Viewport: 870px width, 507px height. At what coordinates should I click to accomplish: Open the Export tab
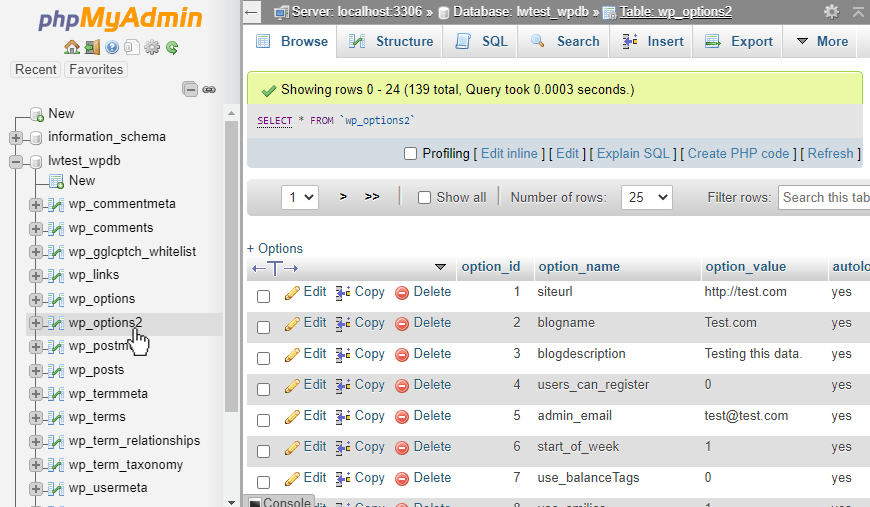point(739,42)
